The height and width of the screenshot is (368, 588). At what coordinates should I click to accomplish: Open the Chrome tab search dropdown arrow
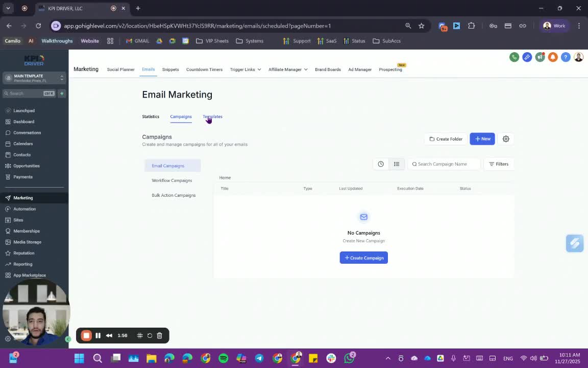(8, 8)
